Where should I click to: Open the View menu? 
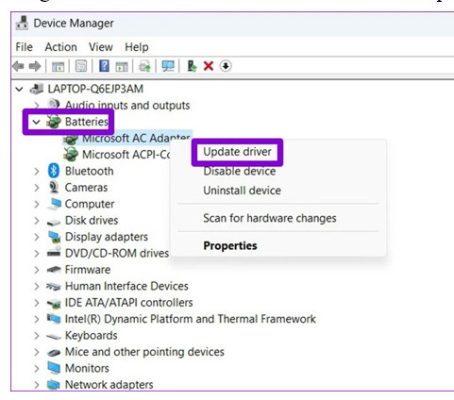click(x=101, y=47)
